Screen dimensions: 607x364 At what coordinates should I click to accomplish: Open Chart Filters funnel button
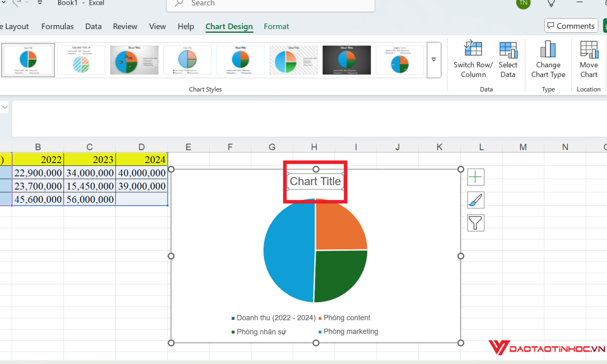click(475, 223)
